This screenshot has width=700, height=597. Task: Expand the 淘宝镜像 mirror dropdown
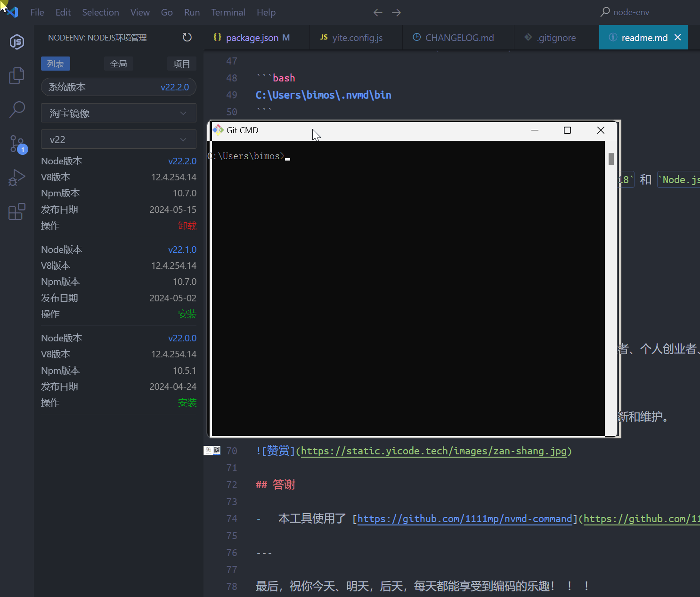coord(119,113)
